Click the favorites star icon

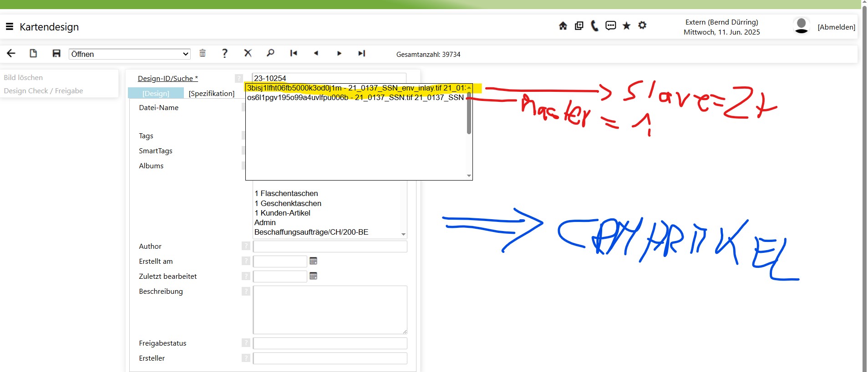(626, 26)
